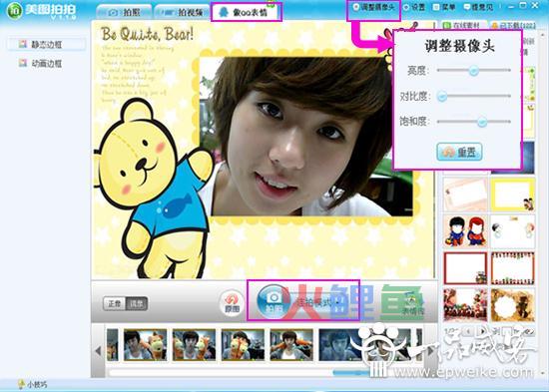Screen dimensions: 549x392
Task: Click the 美图拍拍 logo icon
Action: (14, 11)
